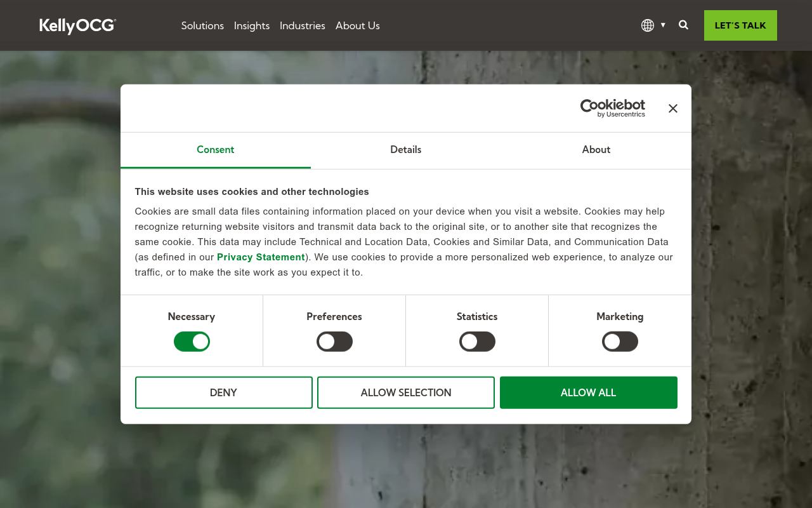Select the Consent tab
The height and width of the screenshot is (508, 812).
pos(216,150)
